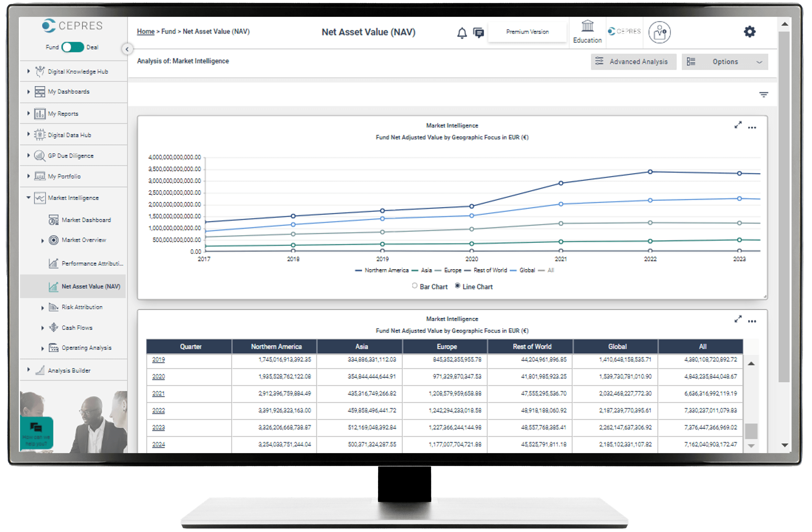Image resolution: width=812 pixels, height=532 pixels.
Task: Click the Performance Attribution icon
Action: (x=54, y=264)
